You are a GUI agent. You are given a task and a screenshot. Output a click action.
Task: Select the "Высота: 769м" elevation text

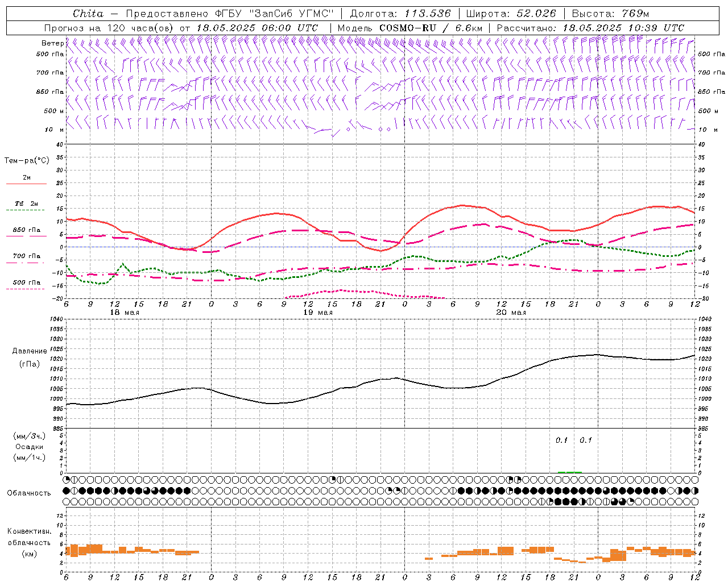pos(610,14)
